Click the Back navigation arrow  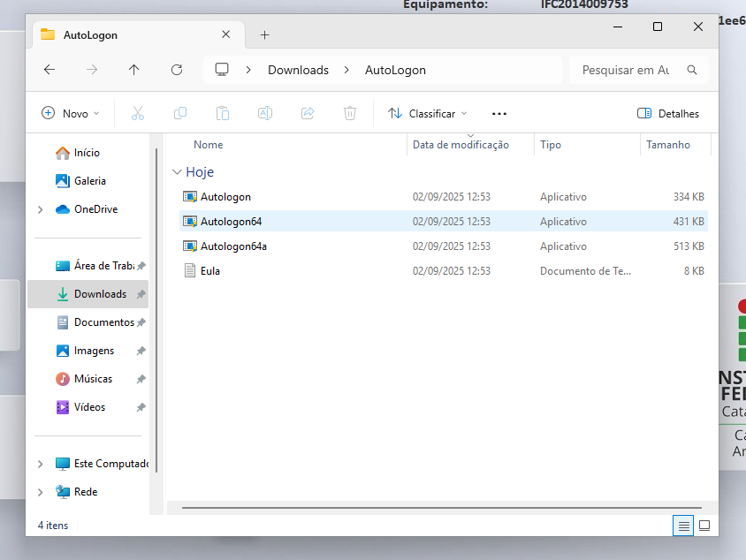(x=49, y=70)
